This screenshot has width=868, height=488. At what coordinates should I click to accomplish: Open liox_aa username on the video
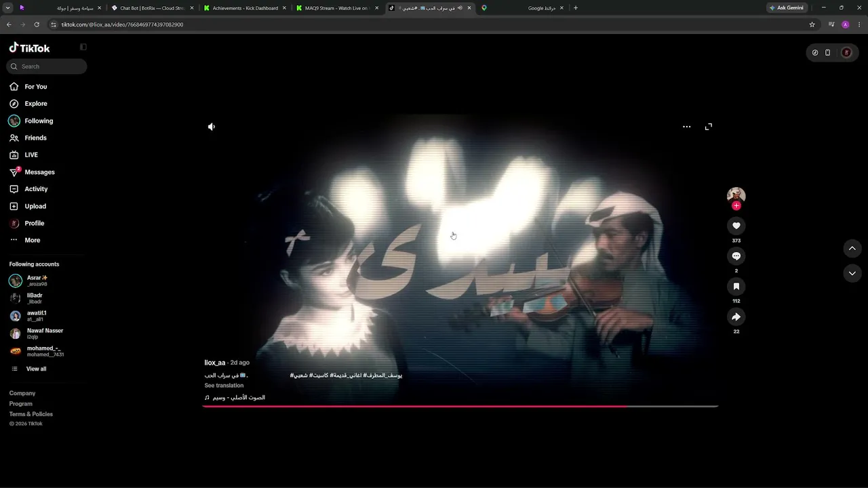tap(215, 363)
